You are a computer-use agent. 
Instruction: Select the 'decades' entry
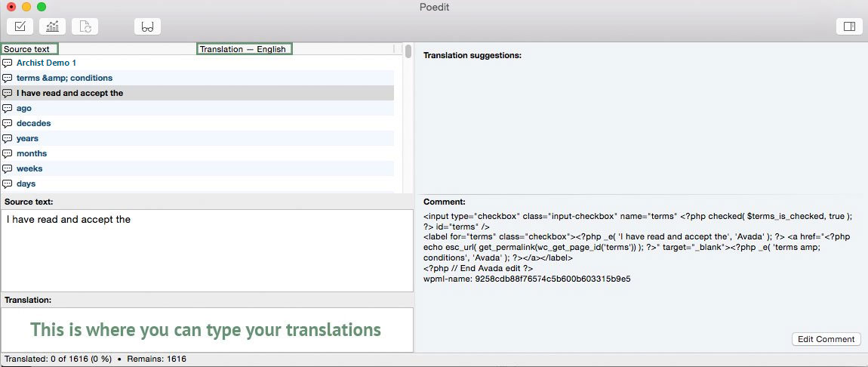tap(33, 123)
